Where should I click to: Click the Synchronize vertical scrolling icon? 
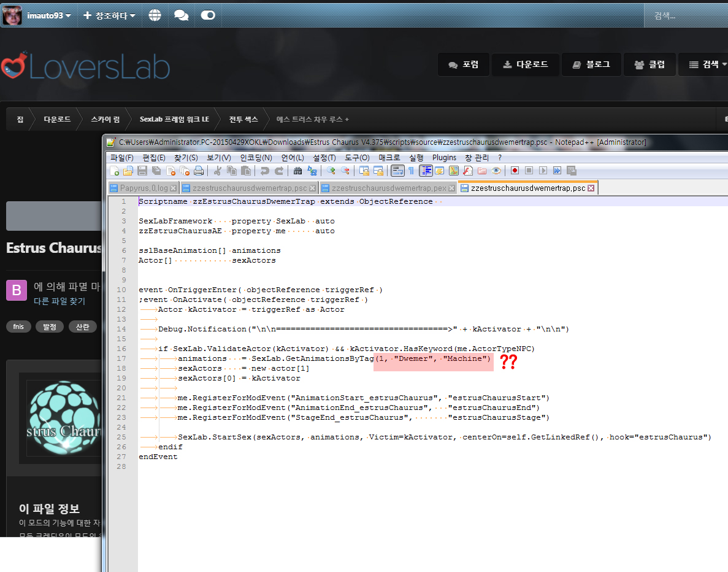pos(364,171)
